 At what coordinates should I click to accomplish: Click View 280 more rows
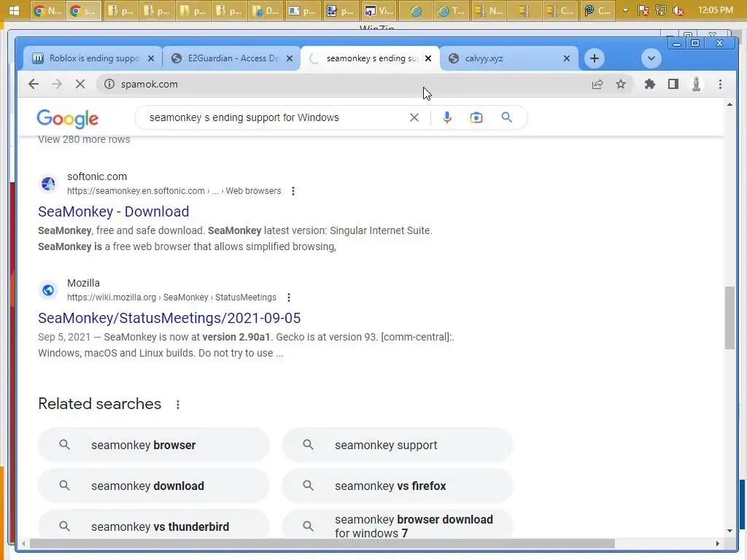coord(85,139)
